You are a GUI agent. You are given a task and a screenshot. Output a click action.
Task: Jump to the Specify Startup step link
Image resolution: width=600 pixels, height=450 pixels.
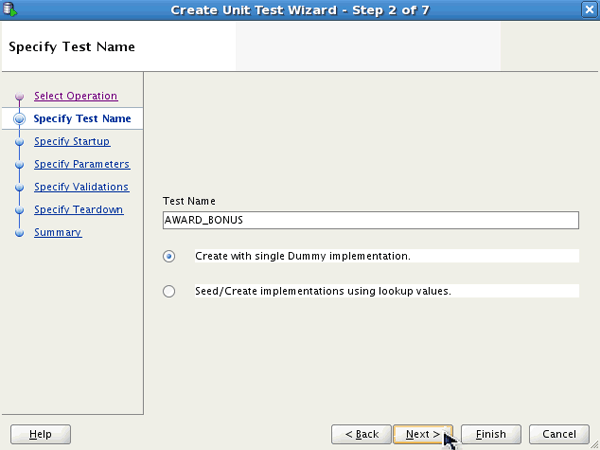pos(72,142)
